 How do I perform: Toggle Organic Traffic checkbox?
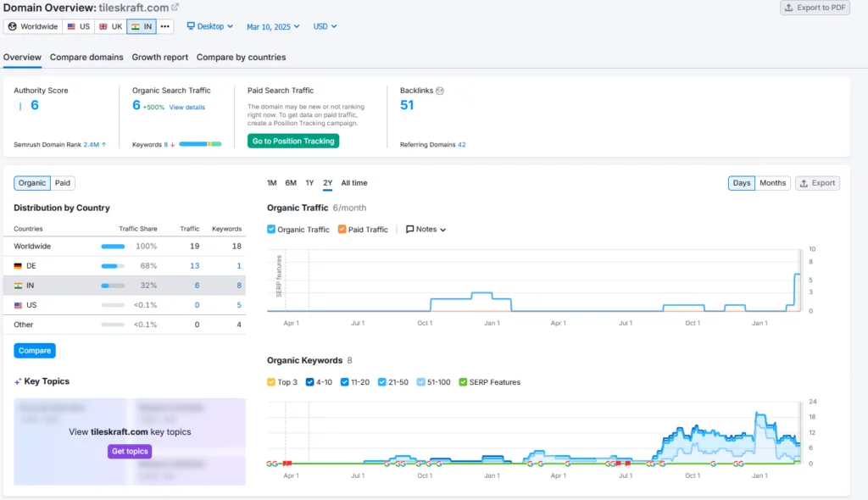[x=271, y=229]
